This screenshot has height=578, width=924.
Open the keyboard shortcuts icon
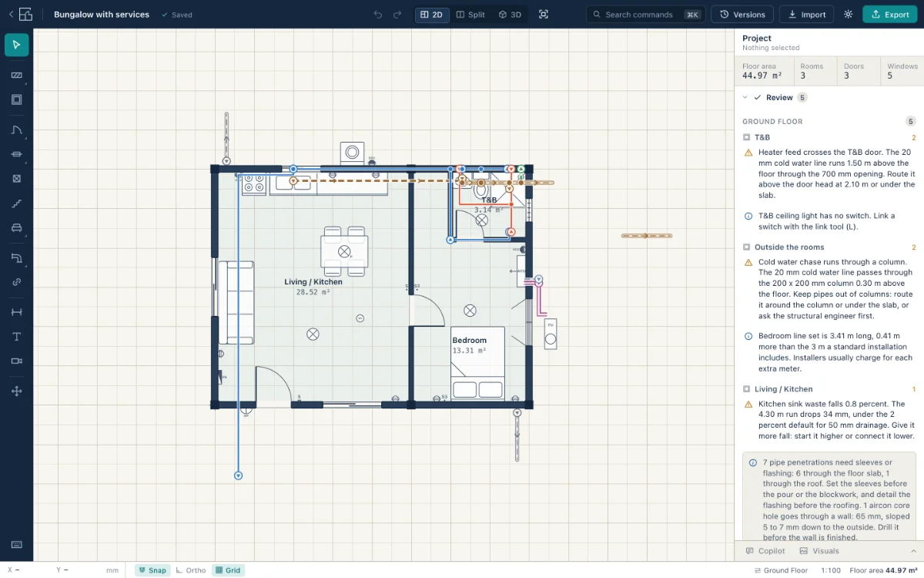17,545
